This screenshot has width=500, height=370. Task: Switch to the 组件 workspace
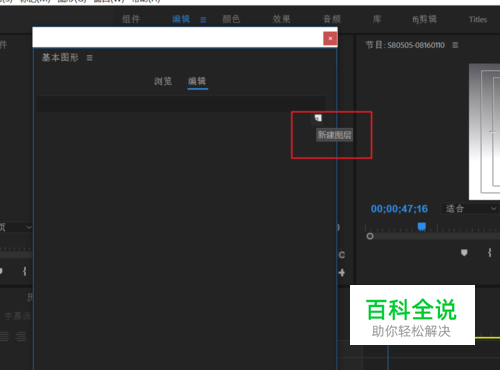[x=131, y=19]
